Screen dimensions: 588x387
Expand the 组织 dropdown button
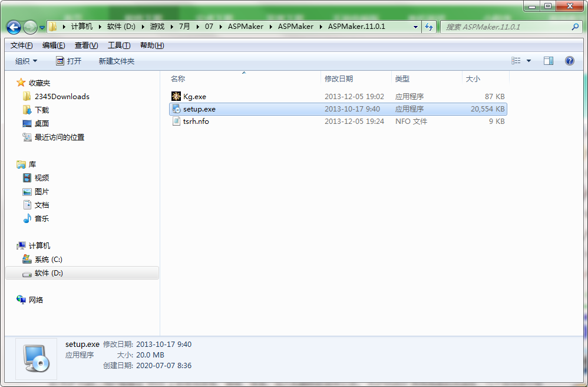pos(26,61)
